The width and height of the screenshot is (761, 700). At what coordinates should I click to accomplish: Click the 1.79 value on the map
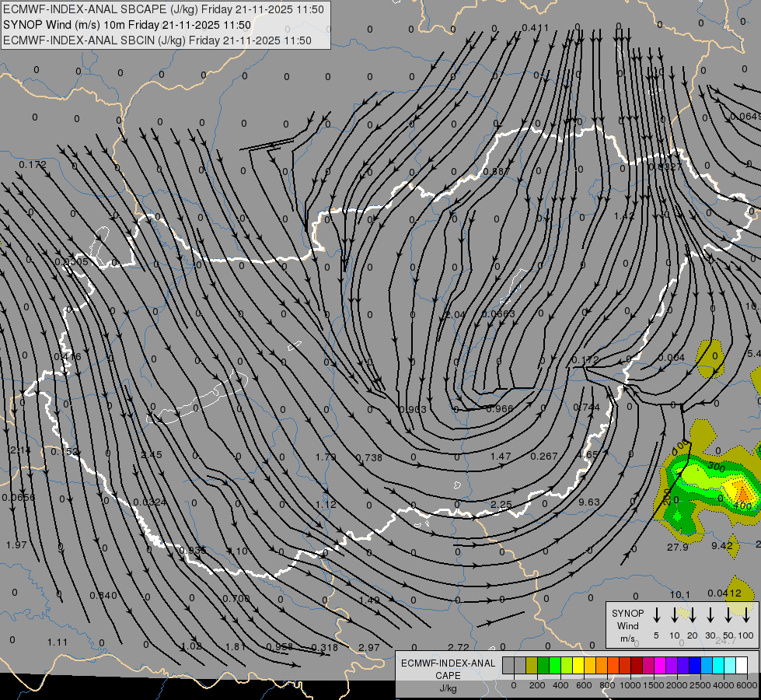click(x=326, y=457)
